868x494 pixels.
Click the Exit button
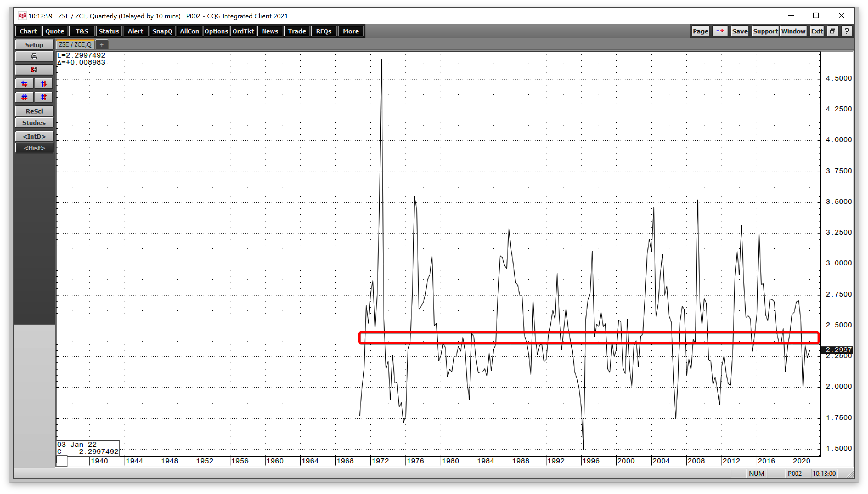817,31
